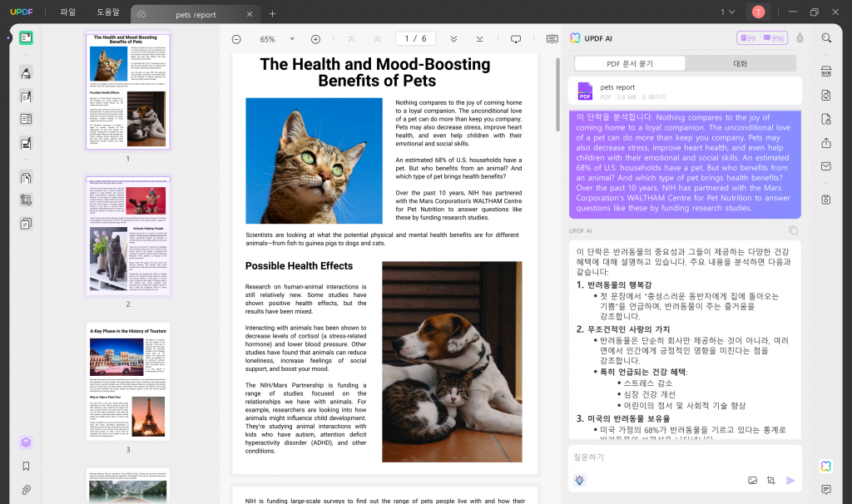Click the zoom out minus icon
Viewport: 852px width, 504px height.
[x=236, y=39]
